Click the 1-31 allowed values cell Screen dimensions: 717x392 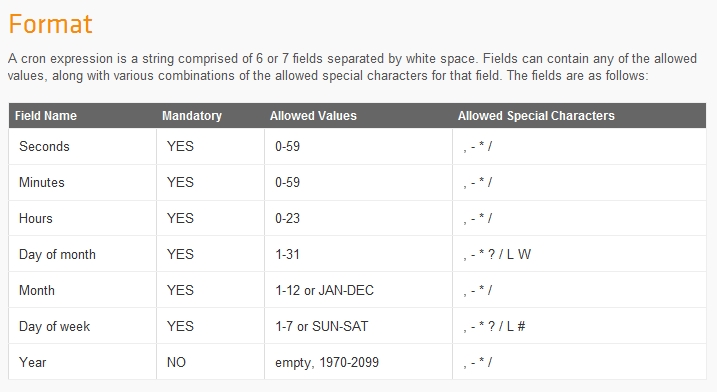coord(358,254)
